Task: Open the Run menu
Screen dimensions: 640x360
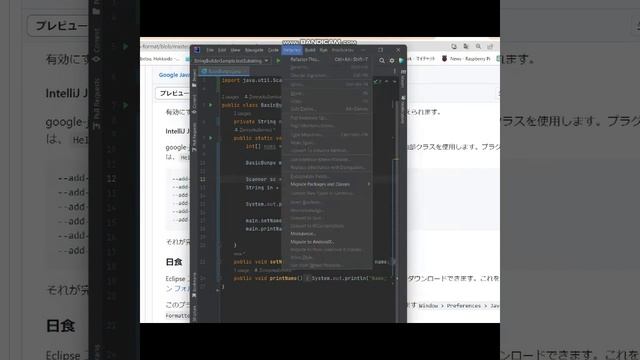Action: point(323,50)
